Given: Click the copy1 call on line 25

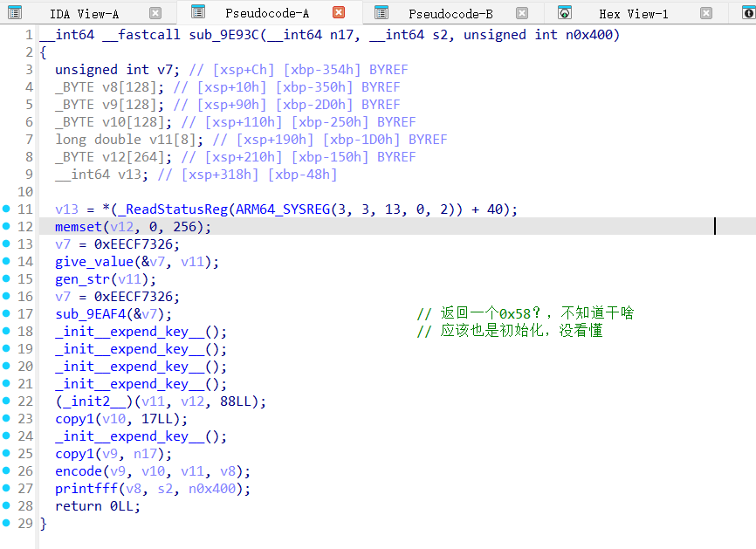Looking at the screenshot, I should pos(75,454).
